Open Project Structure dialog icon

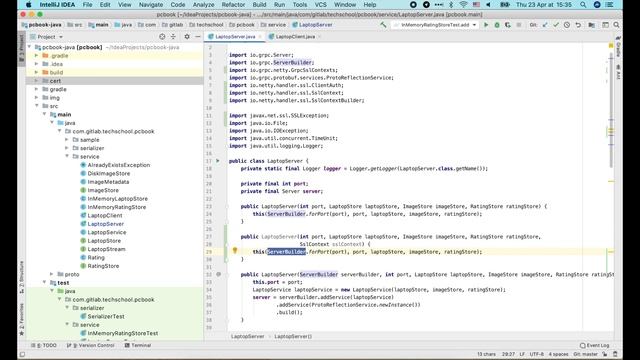pos(591,25)
